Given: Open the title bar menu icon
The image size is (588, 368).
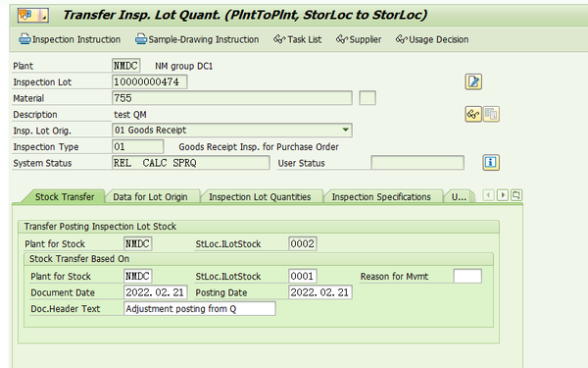Looking at the screenshot, I should pos(33,16).
